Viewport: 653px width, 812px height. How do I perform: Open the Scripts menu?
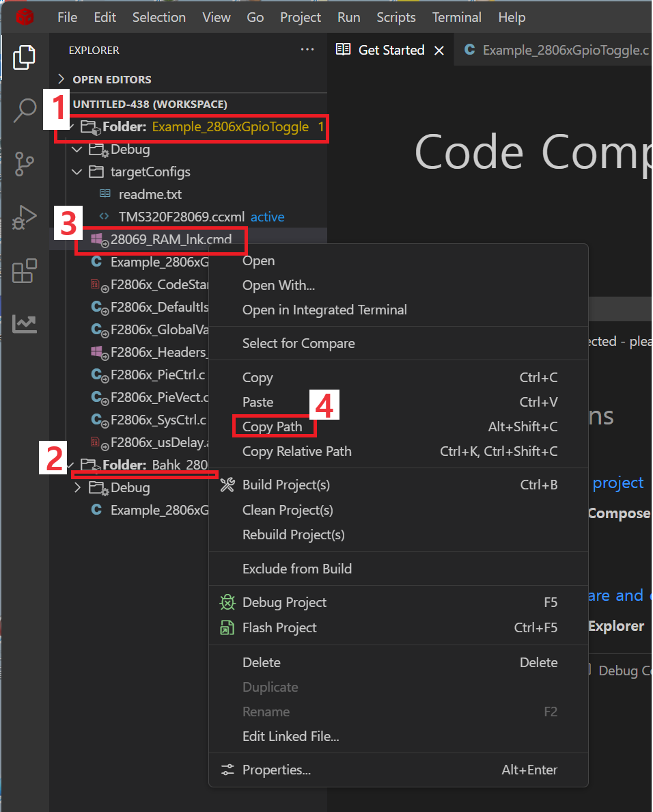tap(396, 17)
